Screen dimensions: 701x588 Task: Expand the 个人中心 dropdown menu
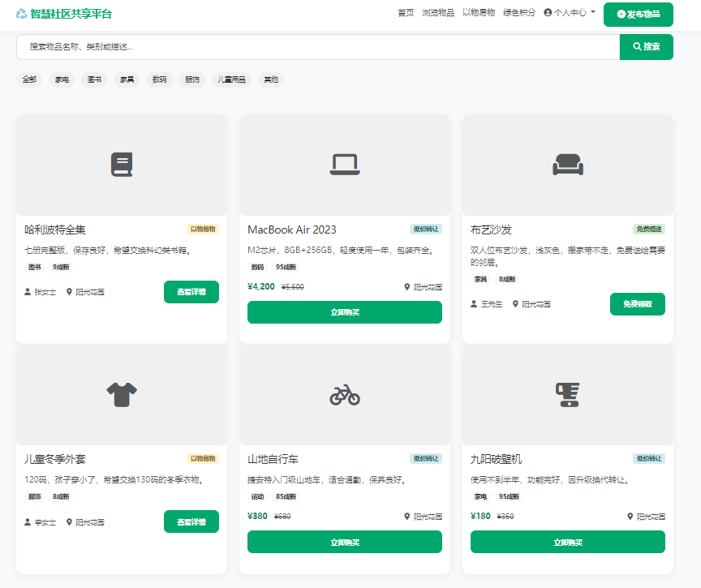pyautogui.click(x=570, y=12)
